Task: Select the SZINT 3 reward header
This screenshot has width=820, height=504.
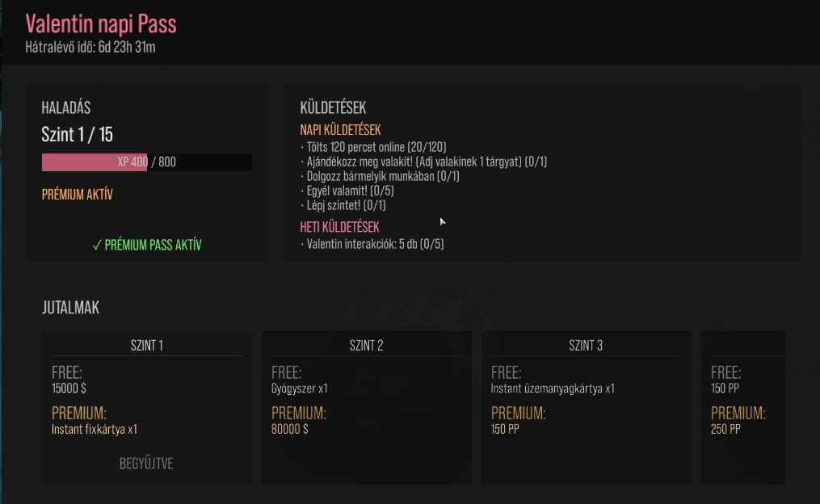Action: [586, 346]
